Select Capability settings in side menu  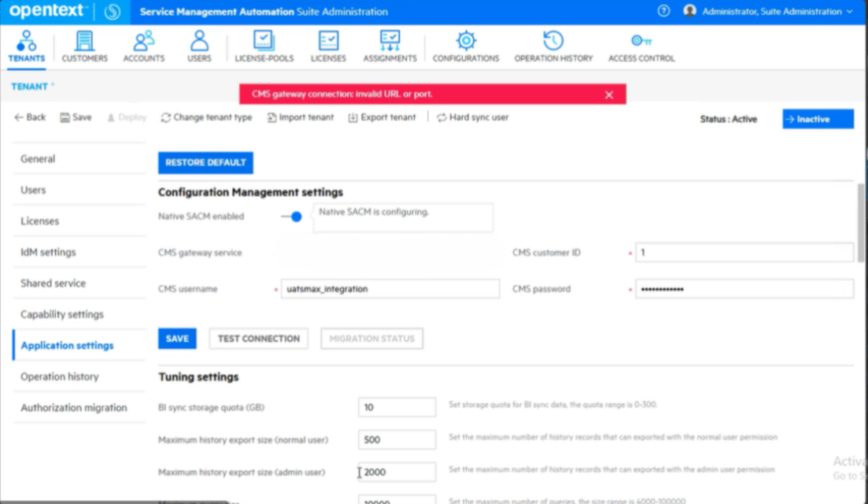tap(79, 314)
